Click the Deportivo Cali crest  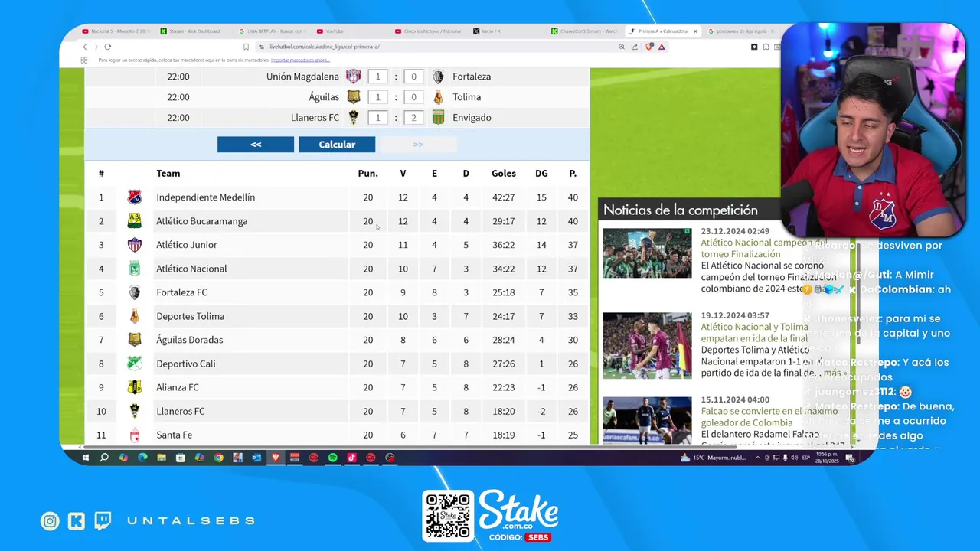(135, 364)
